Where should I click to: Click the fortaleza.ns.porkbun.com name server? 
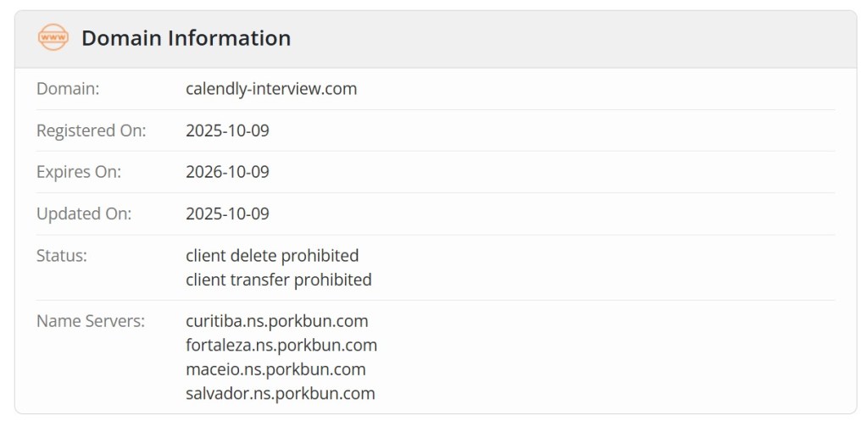pyautogui.click(x=281, y=345)
